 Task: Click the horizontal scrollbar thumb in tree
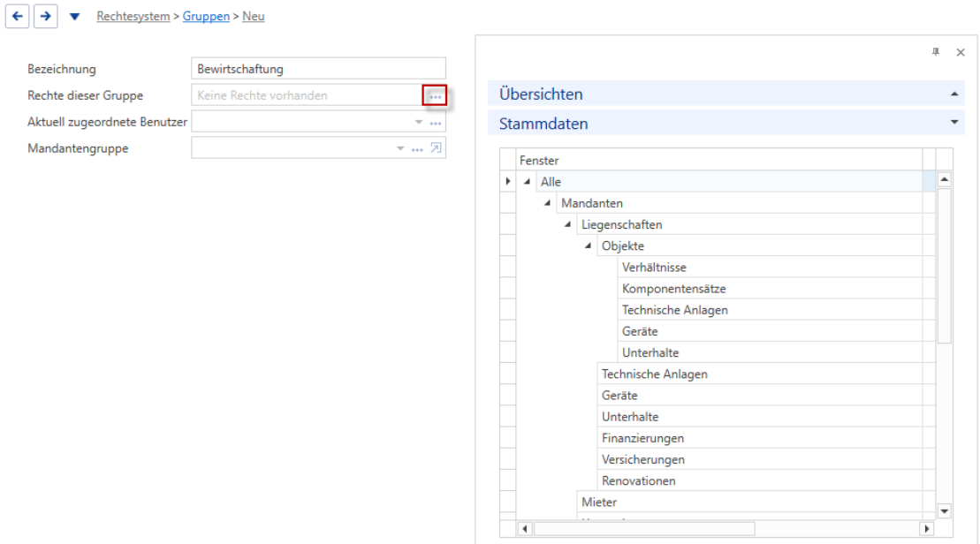(x=644, y=529)
